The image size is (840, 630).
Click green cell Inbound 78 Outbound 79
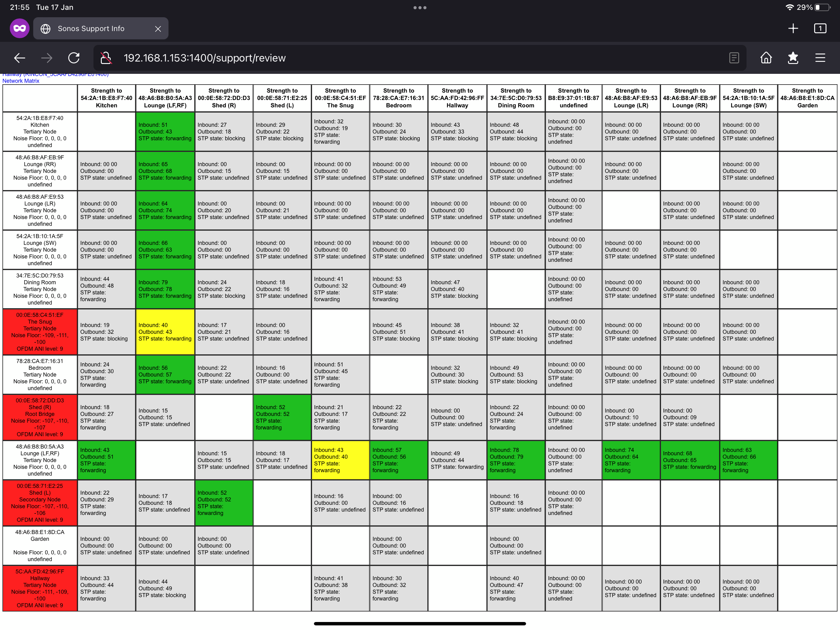pyautogui.click(x=516, y=460)
